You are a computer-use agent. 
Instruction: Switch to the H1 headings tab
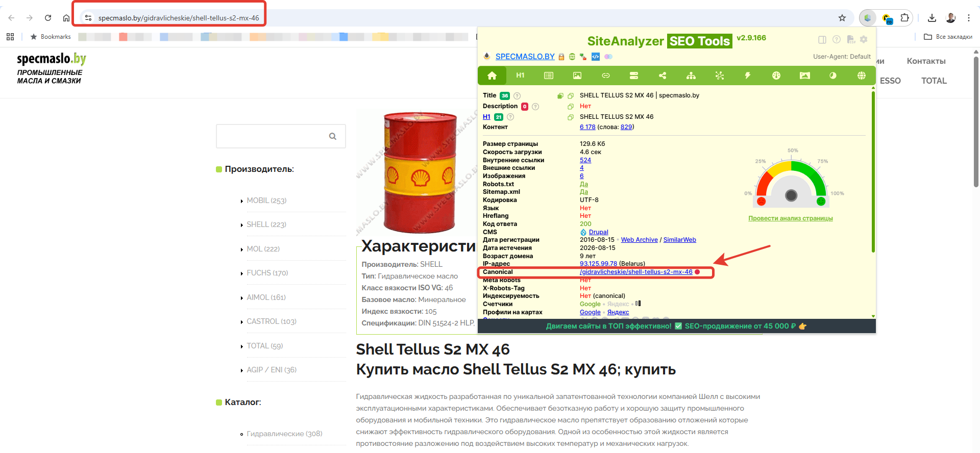coord(520,75)
